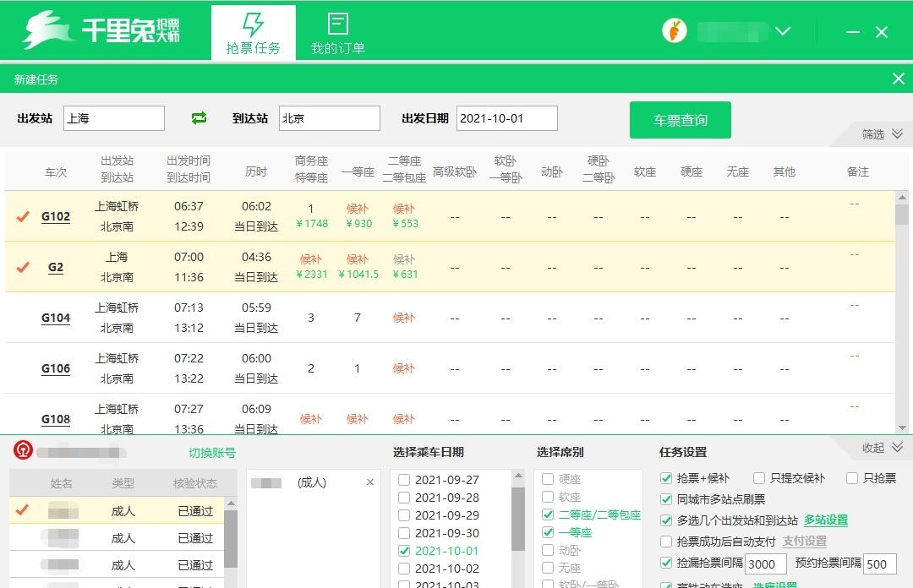Screen dimensions: 913x588
Task: Click the date list scrollbar thumb
Action: pyautogui.click(x=517, y=520)
